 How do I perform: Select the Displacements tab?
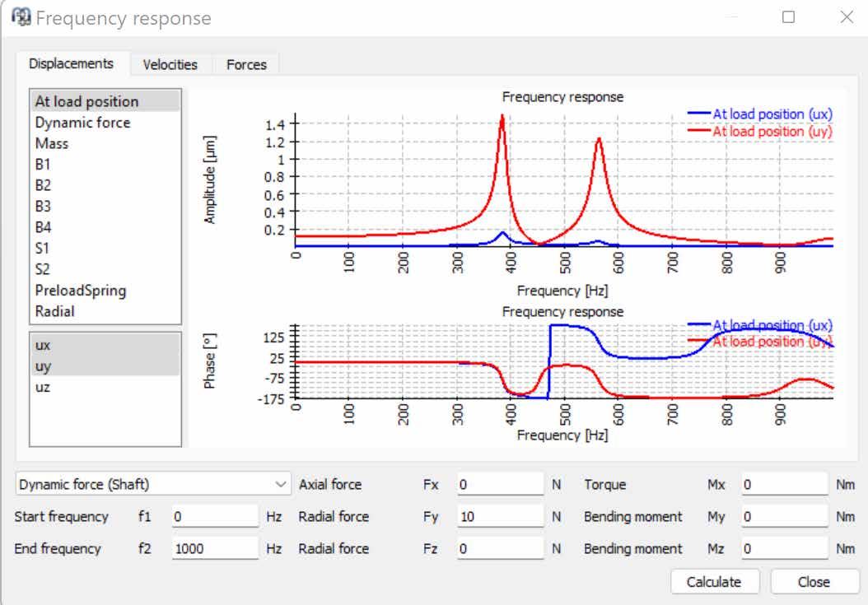pos(72,63)
